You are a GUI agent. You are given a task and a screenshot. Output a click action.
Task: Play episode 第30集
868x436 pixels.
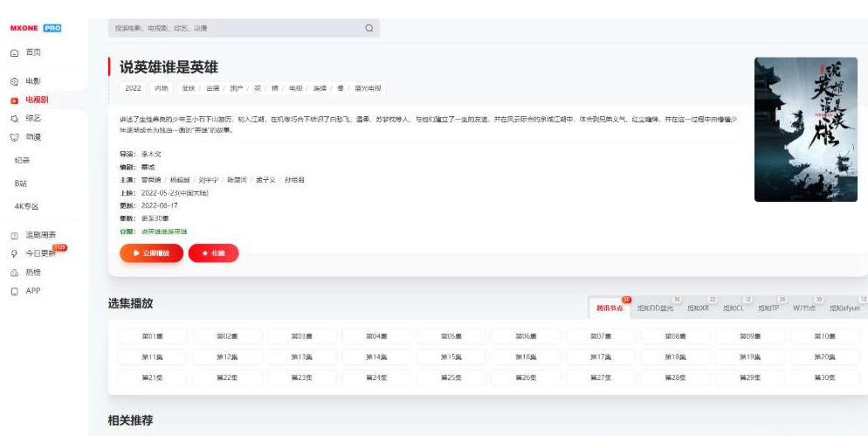point(825,377)
